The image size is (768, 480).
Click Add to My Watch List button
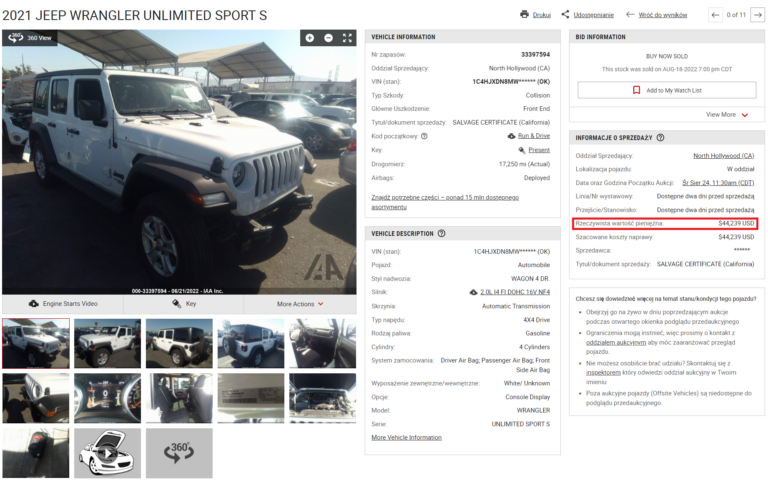[x=667, y=90]
